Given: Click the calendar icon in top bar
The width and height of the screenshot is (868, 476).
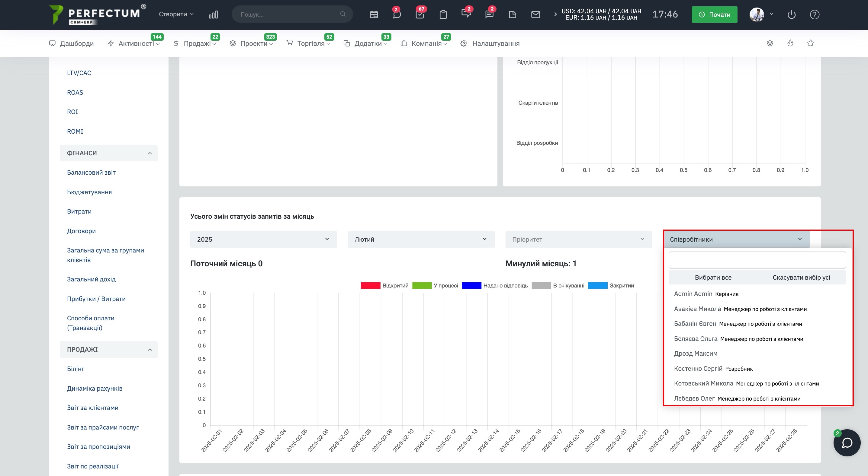Looking at the screenshot, I should click(374, 14).
